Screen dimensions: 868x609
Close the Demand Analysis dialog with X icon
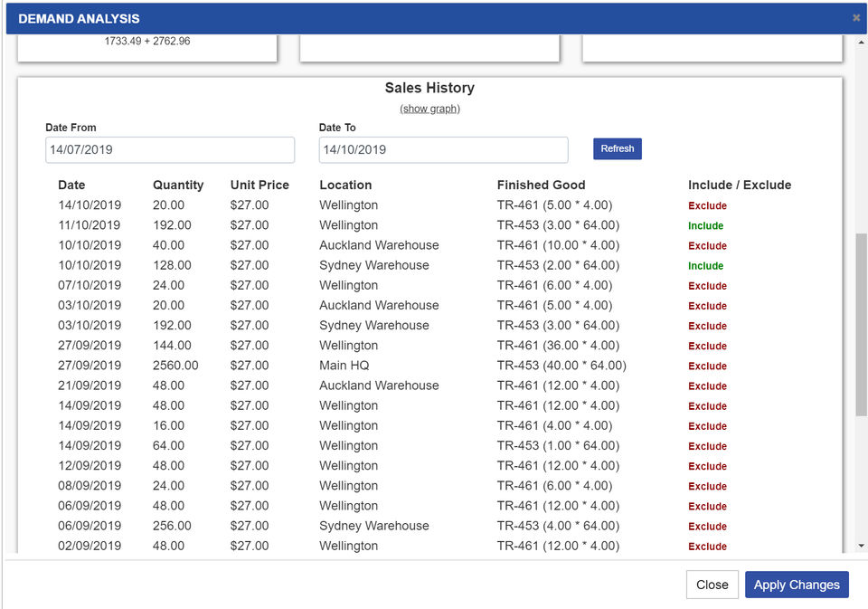856,17
